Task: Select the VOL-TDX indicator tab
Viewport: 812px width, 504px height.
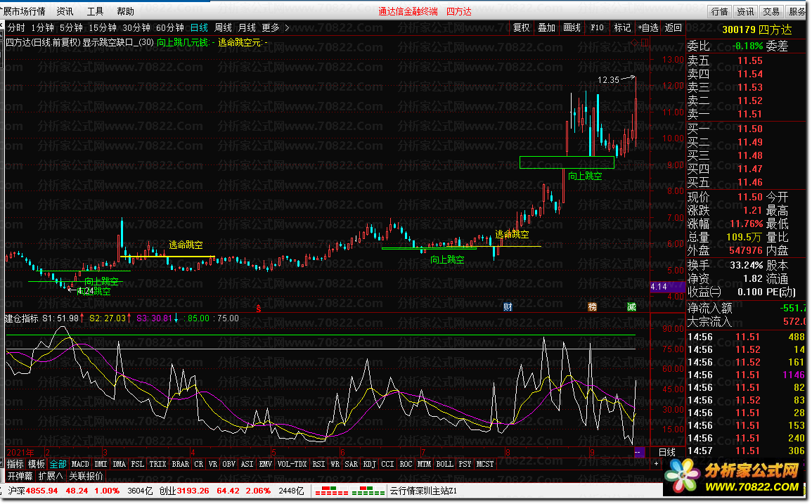Action: point(292,464)
